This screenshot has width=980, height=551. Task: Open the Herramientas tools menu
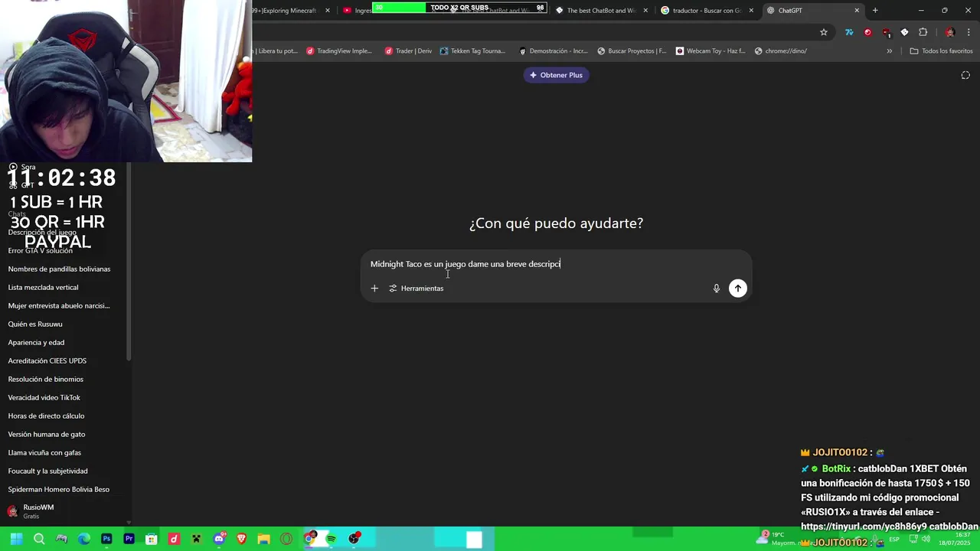[x=416, y=289]
